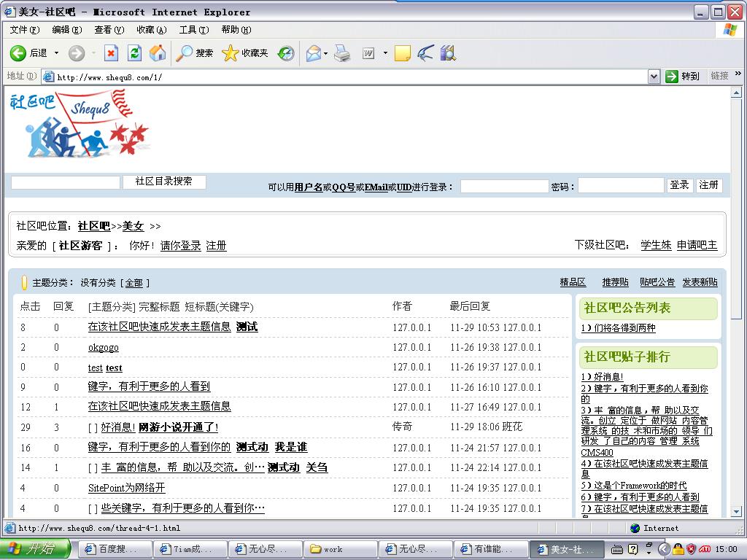Go to the Home page icon
Image resolution: width=747 pixels, height=560 pixels.
point(157,53)
